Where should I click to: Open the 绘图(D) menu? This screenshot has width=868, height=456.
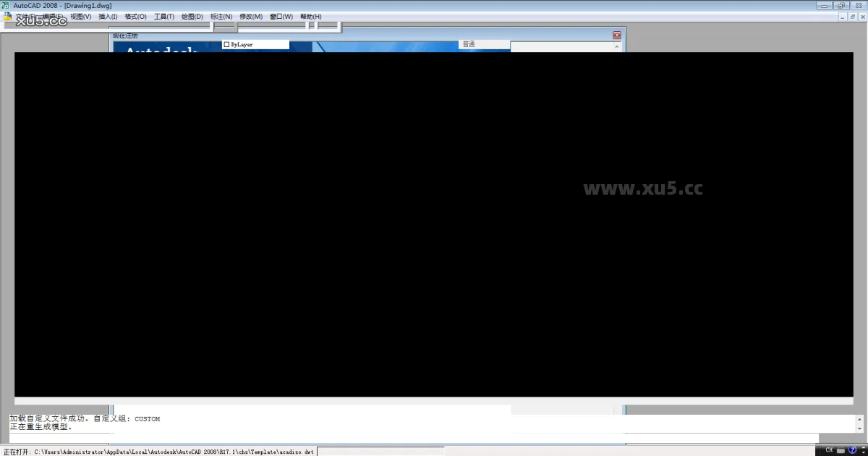pos(192,17)
